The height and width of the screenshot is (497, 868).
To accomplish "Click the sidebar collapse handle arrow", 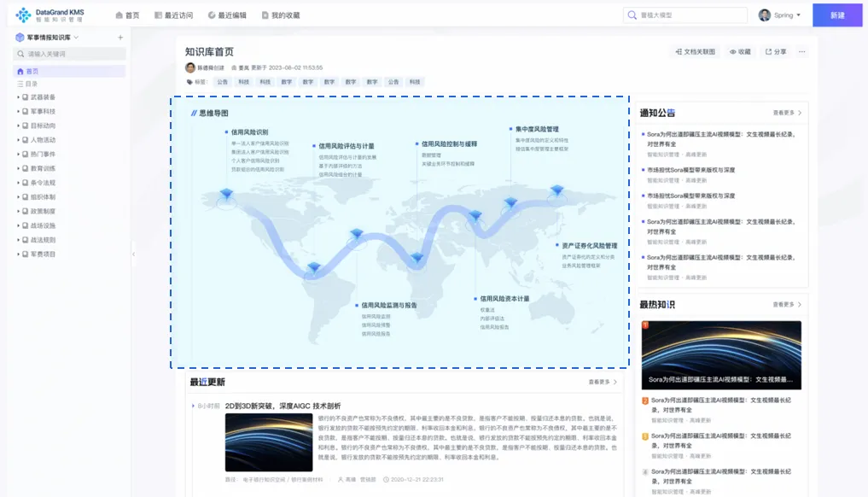I will pos(132,254).
